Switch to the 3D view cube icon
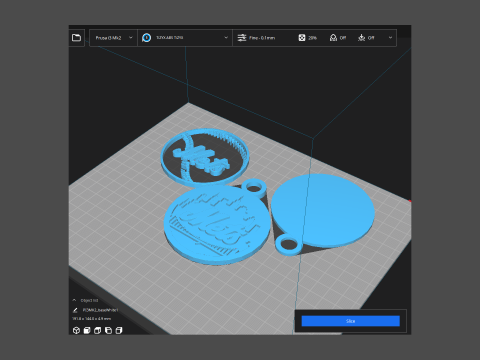This screenshot has width=480, height=360. (76, 330)
